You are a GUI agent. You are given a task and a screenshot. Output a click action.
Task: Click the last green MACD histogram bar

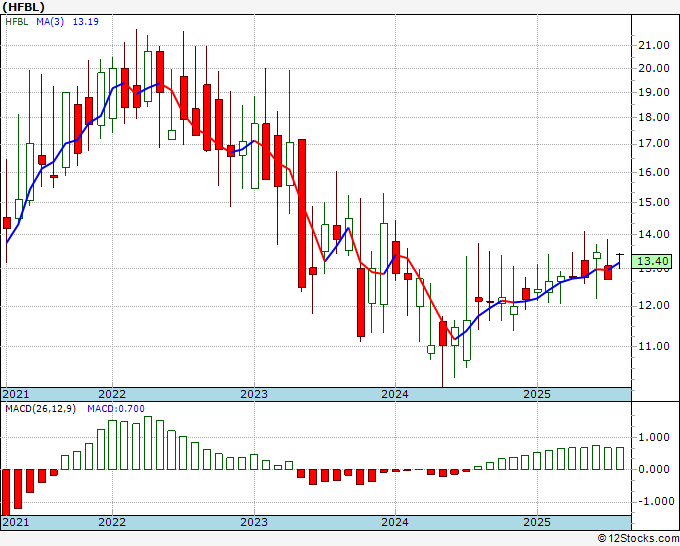[x=620, y=458]
